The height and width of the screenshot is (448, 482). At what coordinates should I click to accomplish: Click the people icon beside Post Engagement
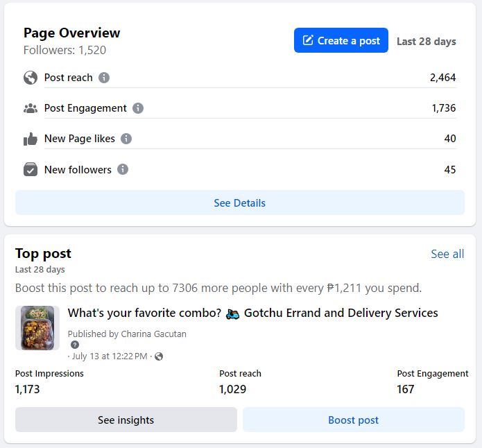[x=31, y=108]
